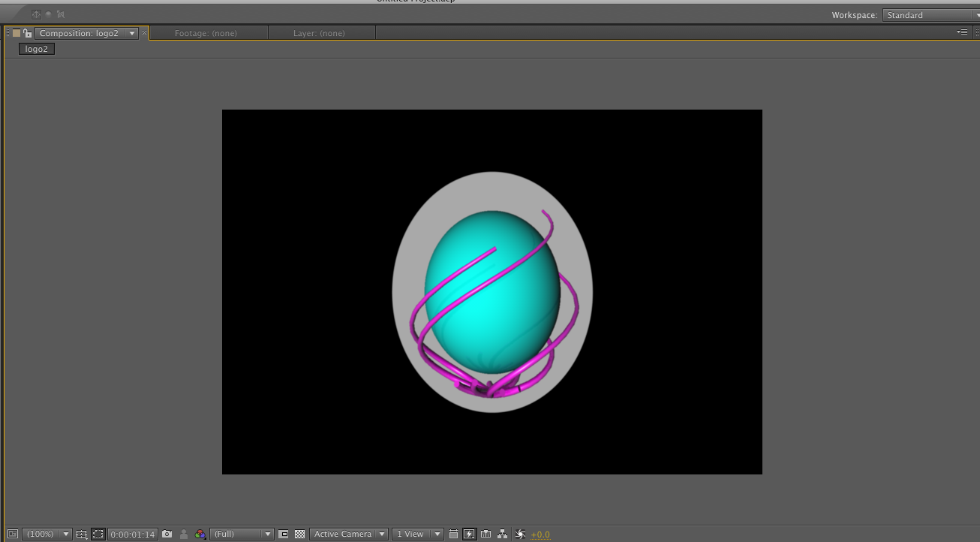Click the current time 0:00:01:14 field
980x542 pixels.
[x=133, y=534]
